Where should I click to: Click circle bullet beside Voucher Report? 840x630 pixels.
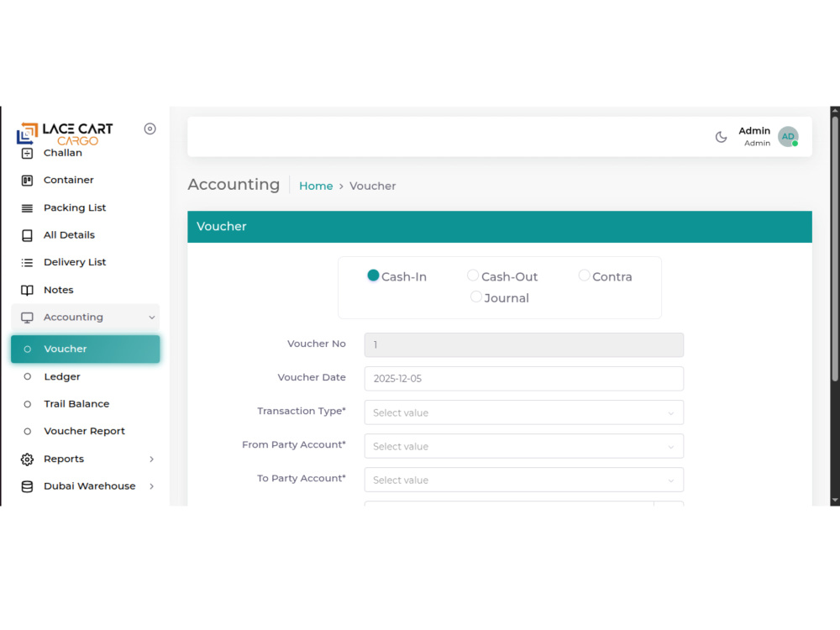[x=28, y=431]
